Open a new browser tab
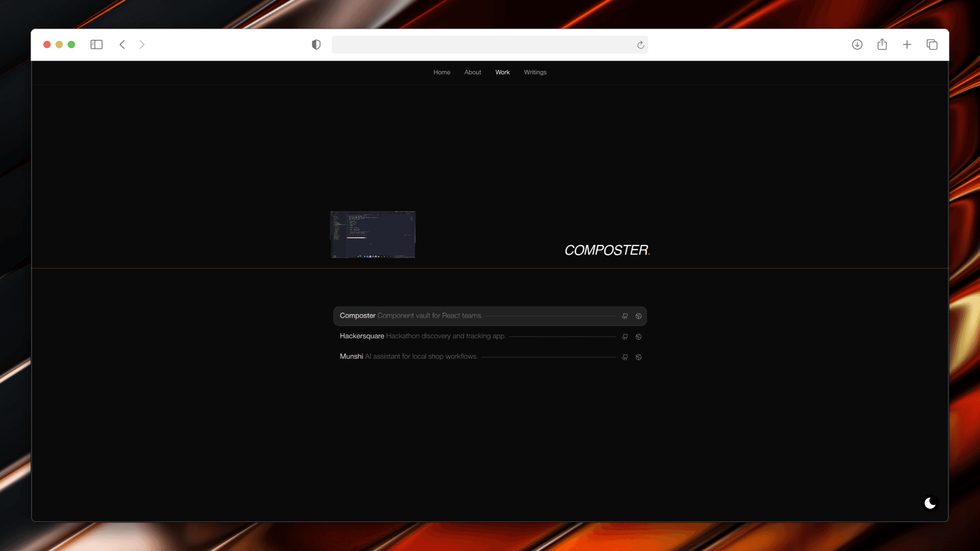The height and width of the screenshot is (551, 980). (x=907, y=45)
